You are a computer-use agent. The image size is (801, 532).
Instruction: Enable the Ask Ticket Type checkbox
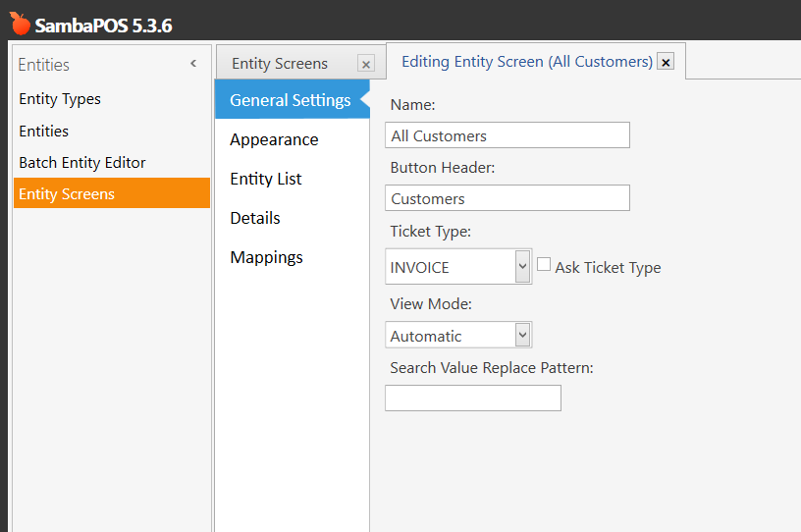544,265
